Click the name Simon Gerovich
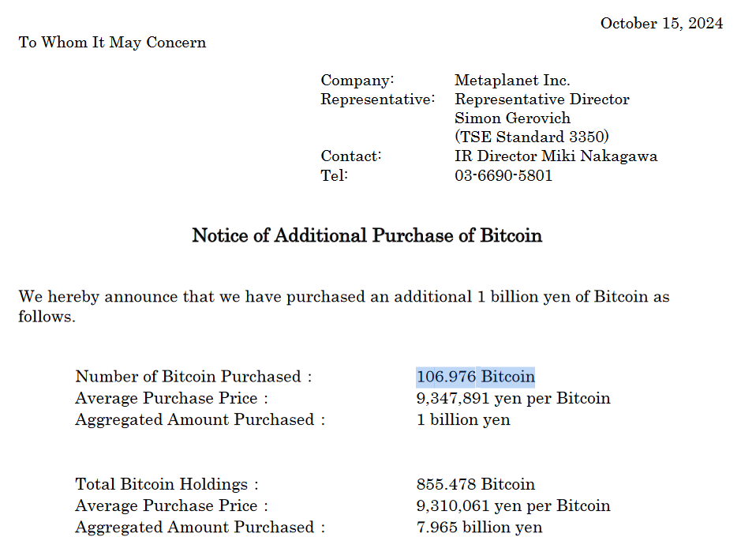 pyautogui.click(x=512, y=118)
